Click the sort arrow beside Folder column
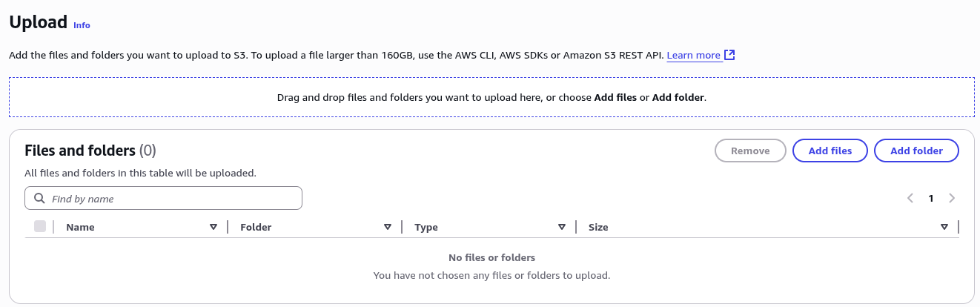Image resolution: width=980 pixels, height=307 pixels. pos(388,227)
